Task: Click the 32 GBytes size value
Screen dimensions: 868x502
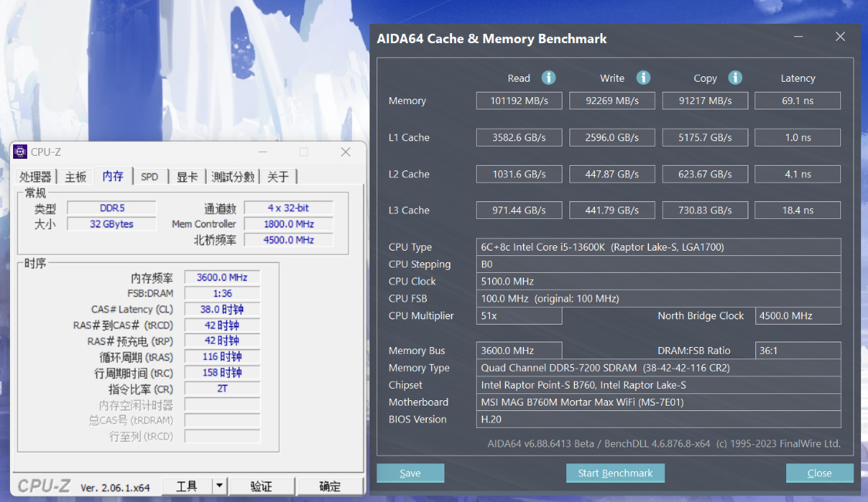Action: [111, 224]
